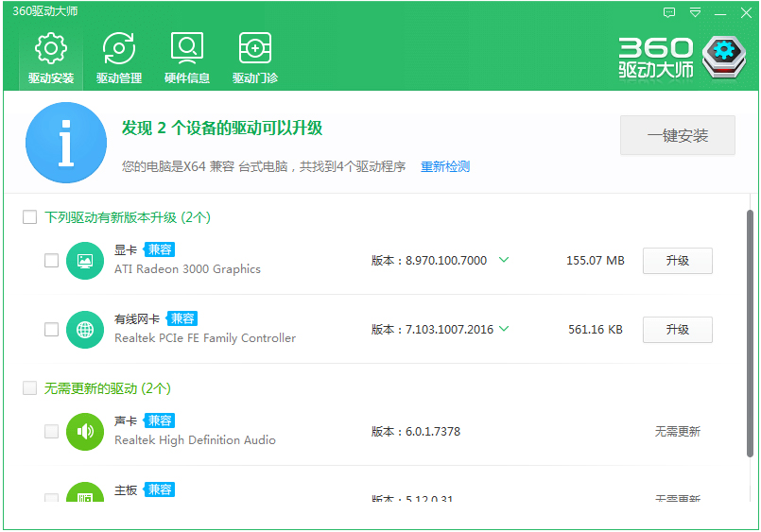Click the 发现 2 个设备的驱动可以升级 heading
This screenshot has height=532, width=761.
[x=222, y=128]
